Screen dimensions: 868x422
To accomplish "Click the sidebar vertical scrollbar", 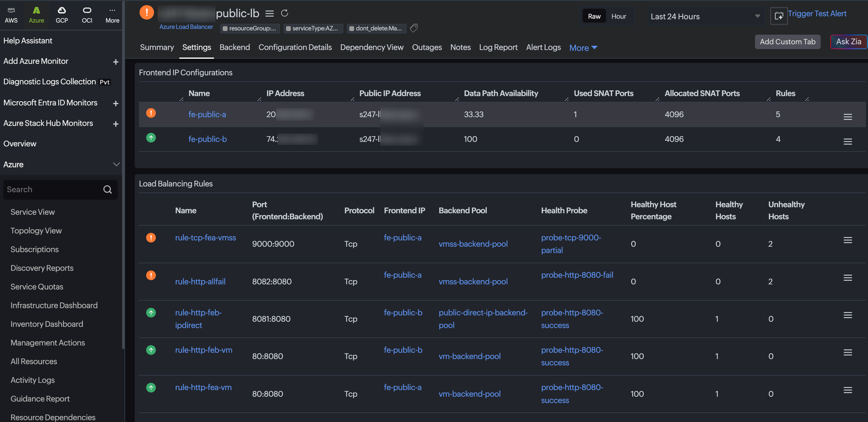I will click(x=123, y=175).
